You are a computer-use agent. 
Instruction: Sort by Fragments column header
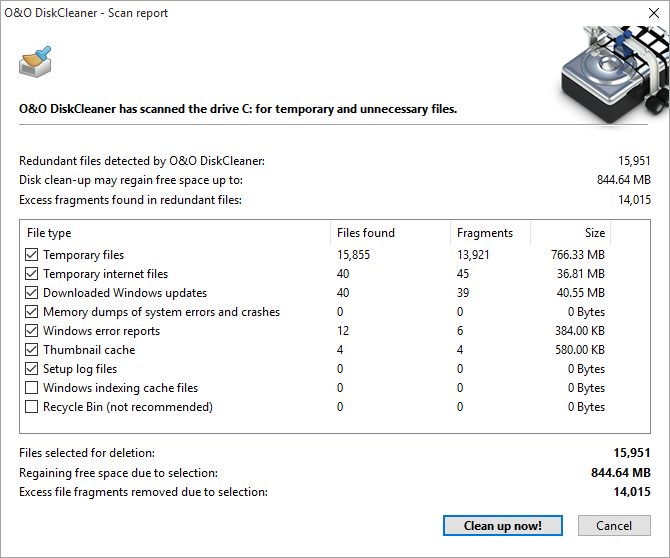(491, 233)
